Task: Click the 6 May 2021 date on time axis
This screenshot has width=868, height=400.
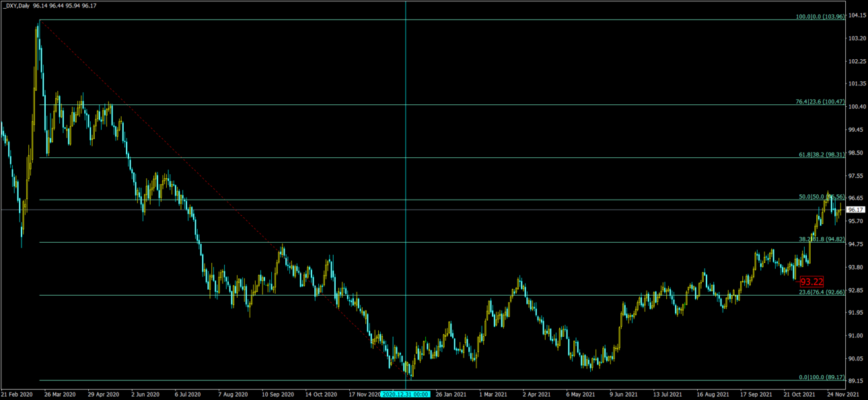Action: 581,395
